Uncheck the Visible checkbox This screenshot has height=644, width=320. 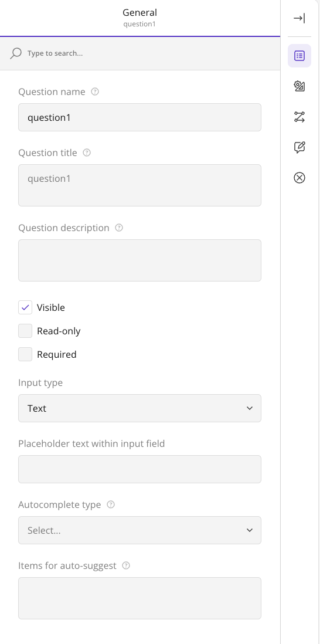(25, 307)
